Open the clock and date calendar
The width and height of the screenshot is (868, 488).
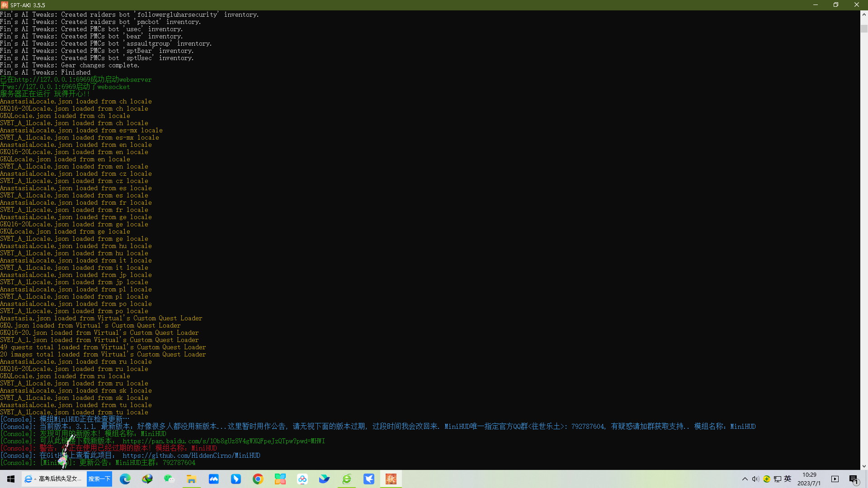[809, 479]
